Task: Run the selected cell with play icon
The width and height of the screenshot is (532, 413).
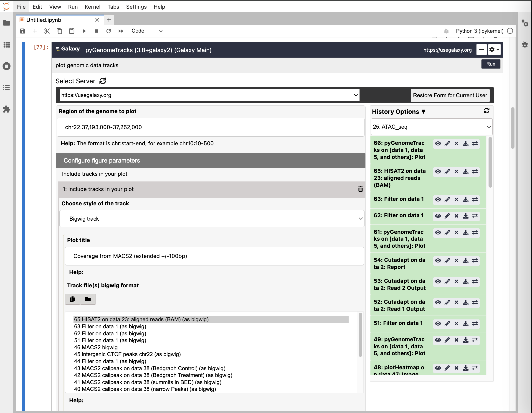Action: [84, 31]
